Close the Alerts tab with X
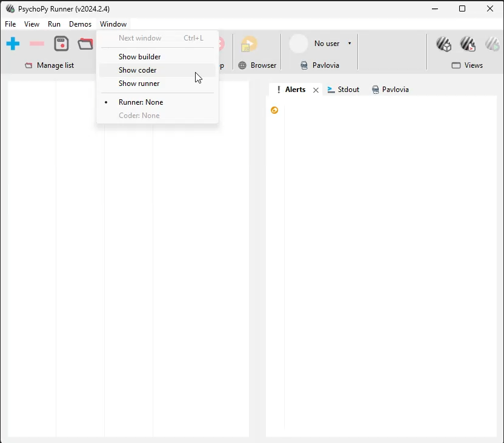The width and height of the screenshot is (504, 443). [x=316, y=90]
